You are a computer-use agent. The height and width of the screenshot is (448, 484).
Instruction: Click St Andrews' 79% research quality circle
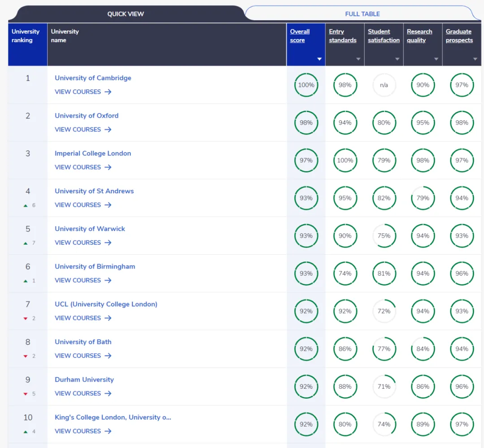423,198
